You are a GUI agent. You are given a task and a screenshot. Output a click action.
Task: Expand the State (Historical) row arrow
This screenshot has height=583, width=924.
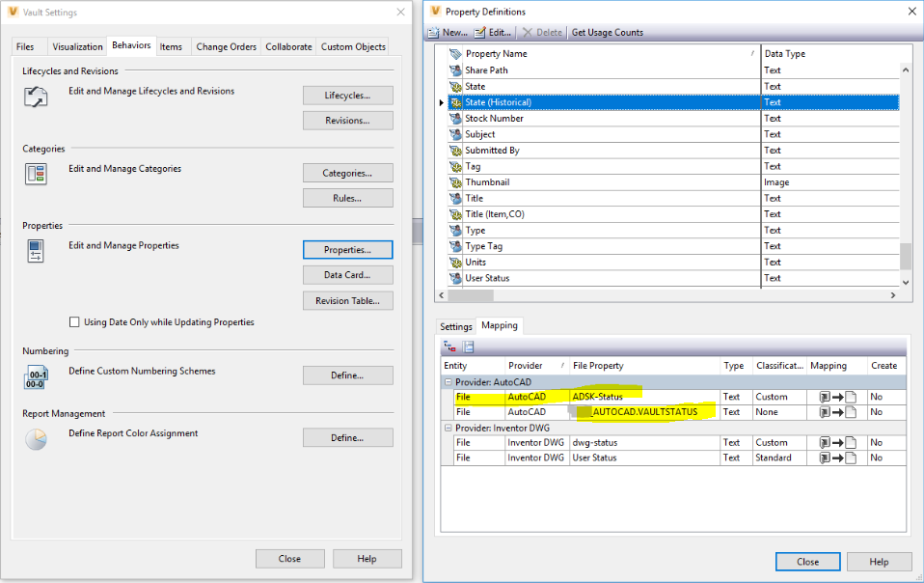(x=441, y=101)
